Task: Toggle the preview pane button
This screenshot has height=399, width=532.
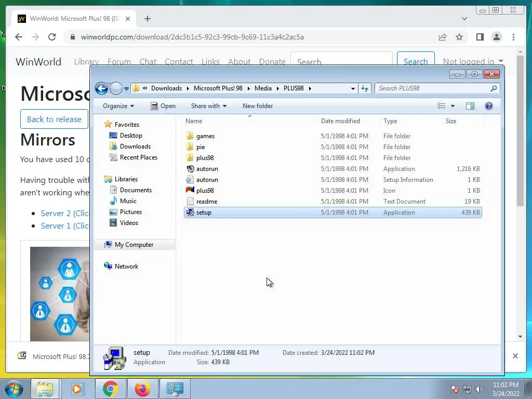Action: click(470, 106)
